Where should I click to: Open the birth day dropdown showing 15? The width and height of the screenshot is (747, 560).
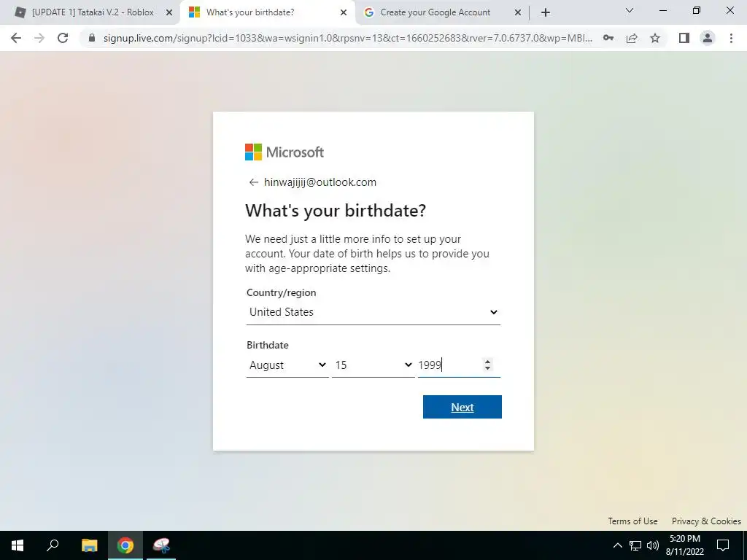click(x=373, y=365)
